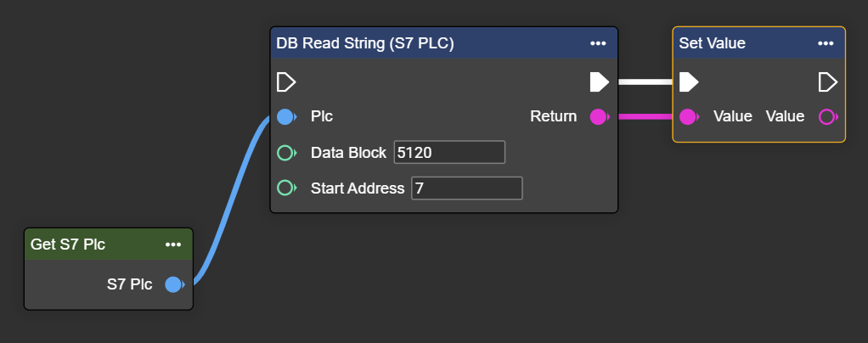Click the Start Address input pin
Viewport: 868px width, 343px height.
pos(286,188)
